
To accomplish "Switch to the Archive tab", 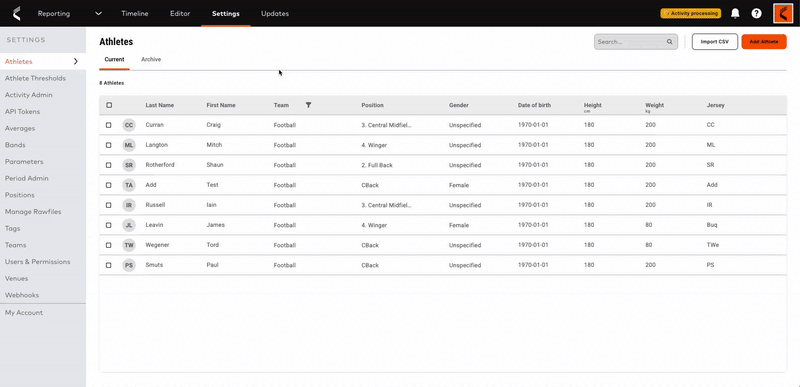I will tap(151, 60).
